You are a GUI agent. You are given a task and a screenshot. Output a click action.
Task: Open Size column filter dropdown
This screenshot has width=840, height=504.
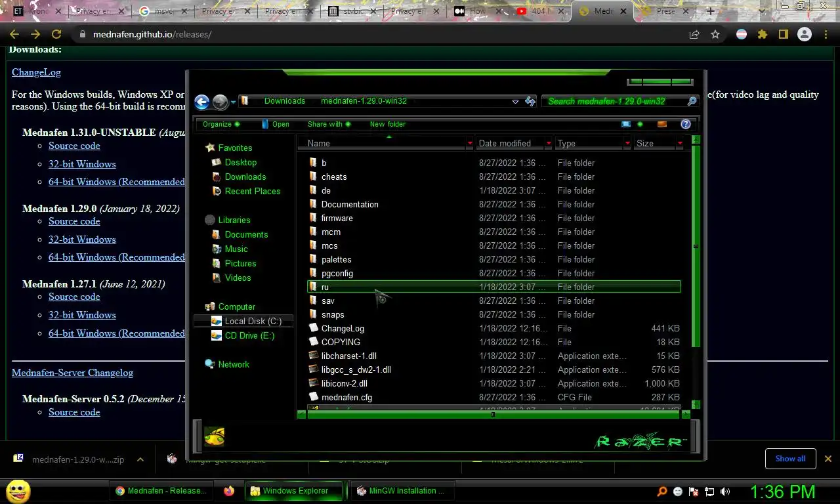[680, 143]
